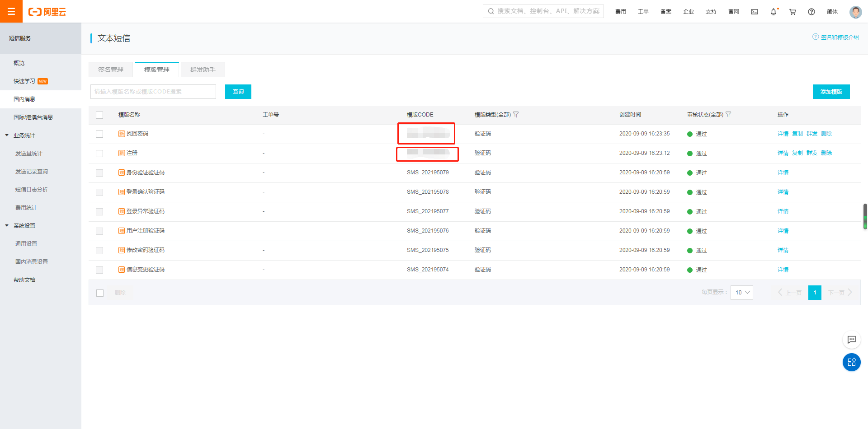The width and height of the screenshot is (868, 429).
Task: Click the page vertical scrollbar thumb
Action: coord(865,217)
